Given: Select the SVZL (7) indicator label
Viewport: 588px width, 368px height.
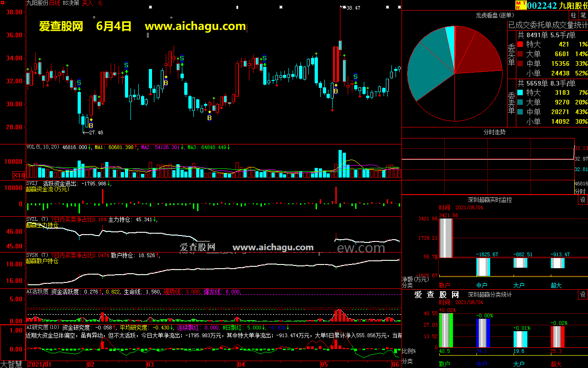Looking at the screenshot, I should [37, 219].
